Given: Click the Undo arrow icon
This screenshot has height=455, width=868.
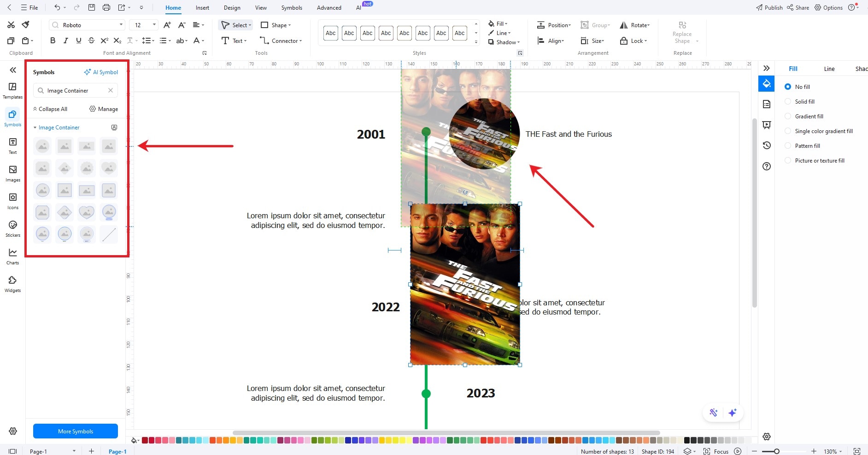Looking at the screenshot, I should (x=57, y=7).
